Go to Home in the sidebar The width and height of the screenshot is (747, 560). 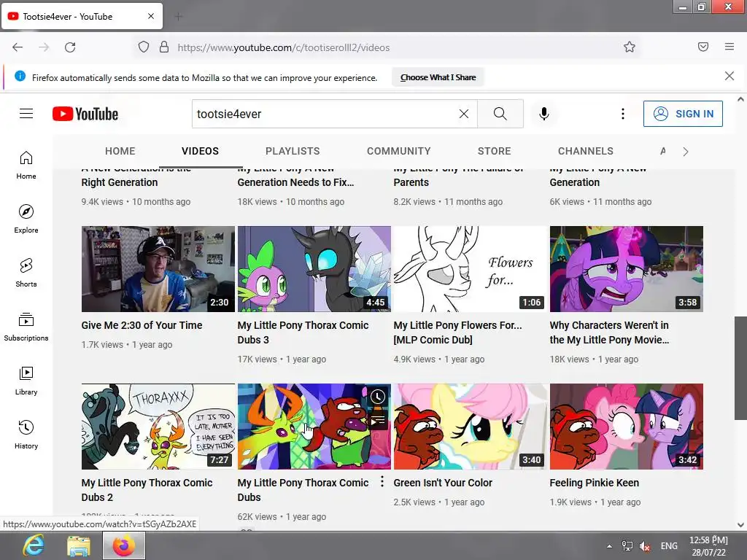click(x=26, y=165)
